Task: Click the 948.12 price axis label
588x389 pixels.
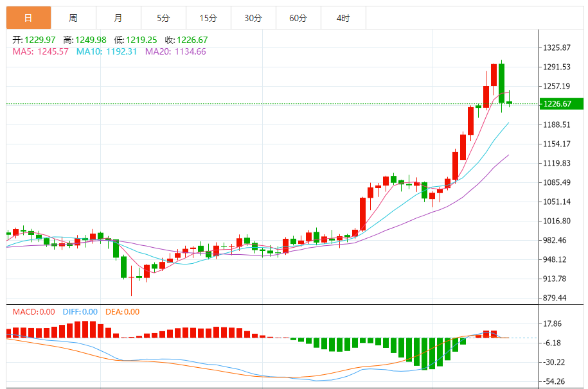Action: click(555, 259)
